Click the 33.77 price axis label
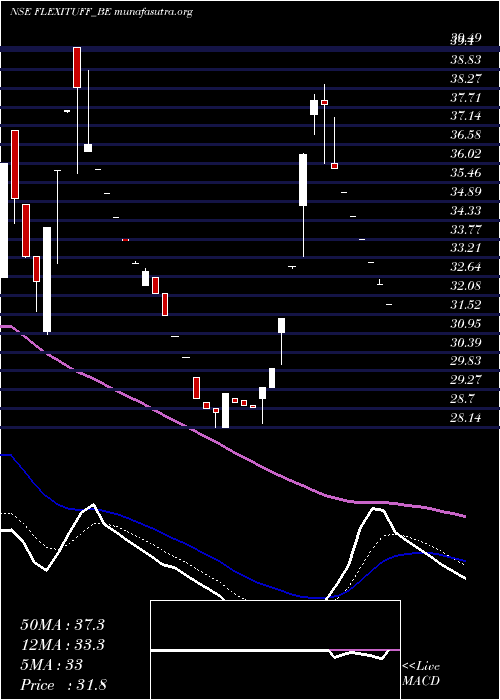The image size is (500, 700). tap(466, 229)
